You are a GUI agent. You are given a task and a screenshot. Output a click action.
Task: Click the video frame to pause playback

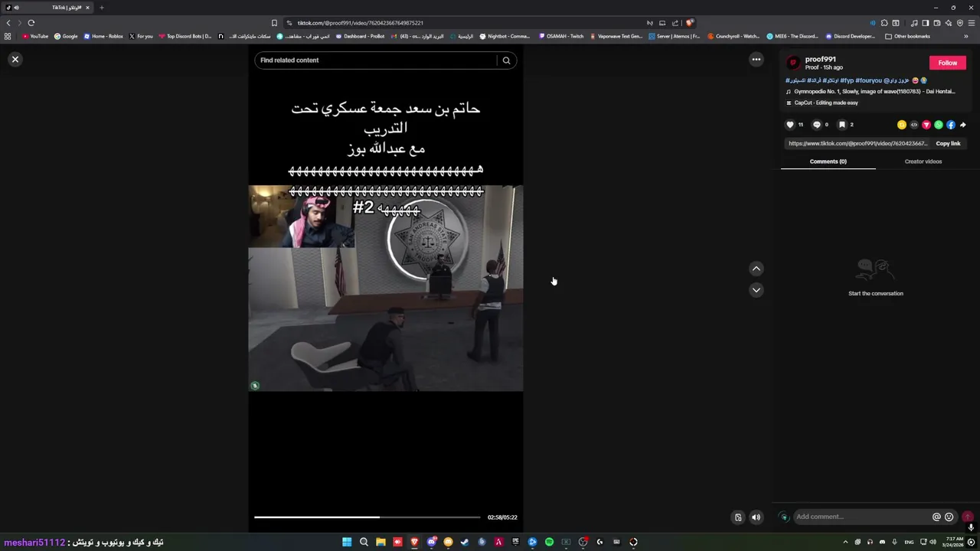pyautogui.click(x=386, y=289)
